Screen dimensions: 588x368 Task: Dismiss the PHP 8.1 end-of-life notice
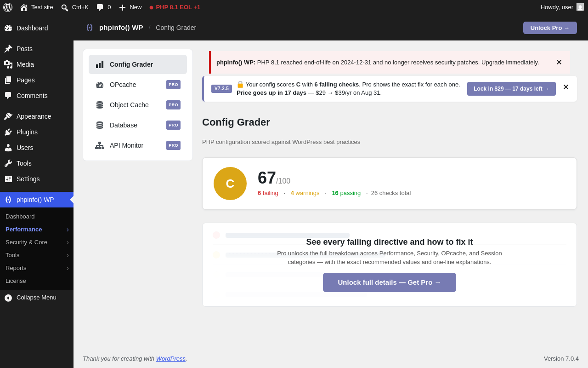click(x=559, y=62)
